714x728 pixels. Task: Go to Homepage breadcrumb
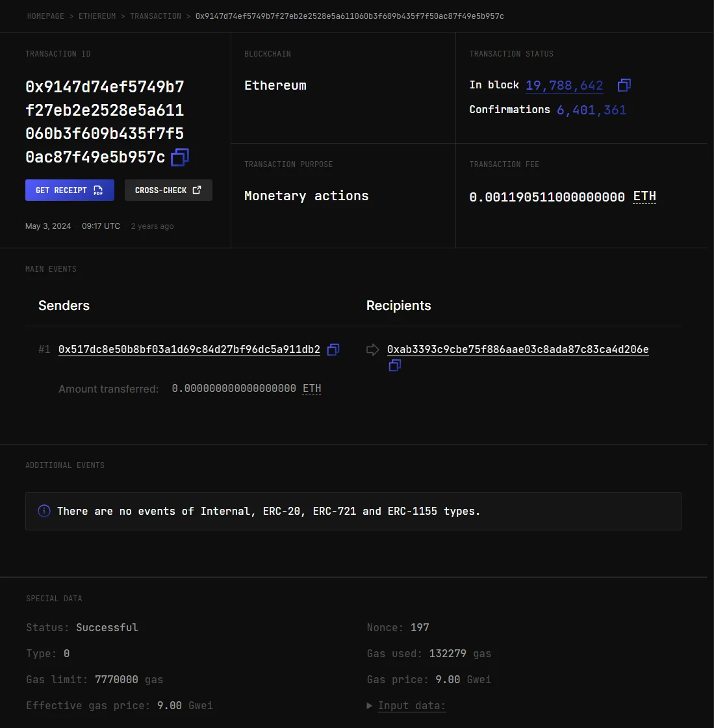tap(45, 16)
